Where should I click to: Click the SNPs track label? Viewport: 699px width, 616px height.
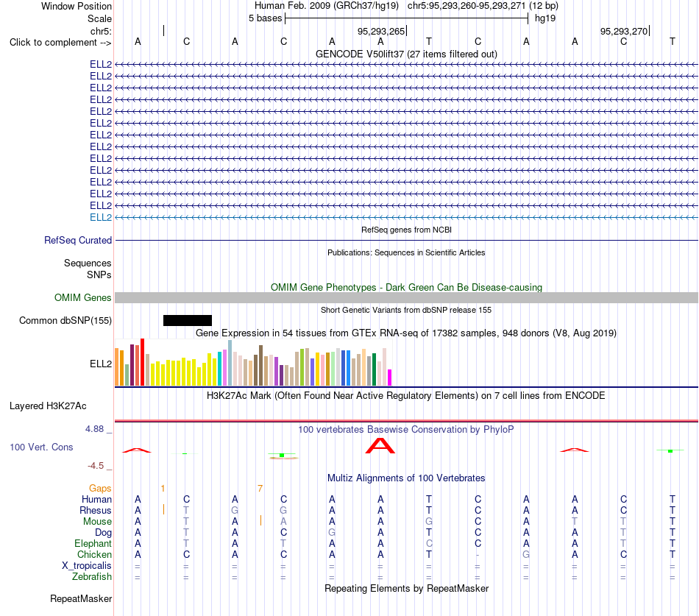(99, 275)
